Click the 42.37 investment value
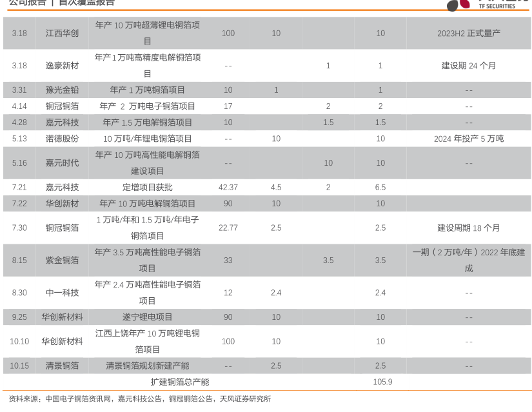Screen dimensions: 532x412 pos(228,188)
